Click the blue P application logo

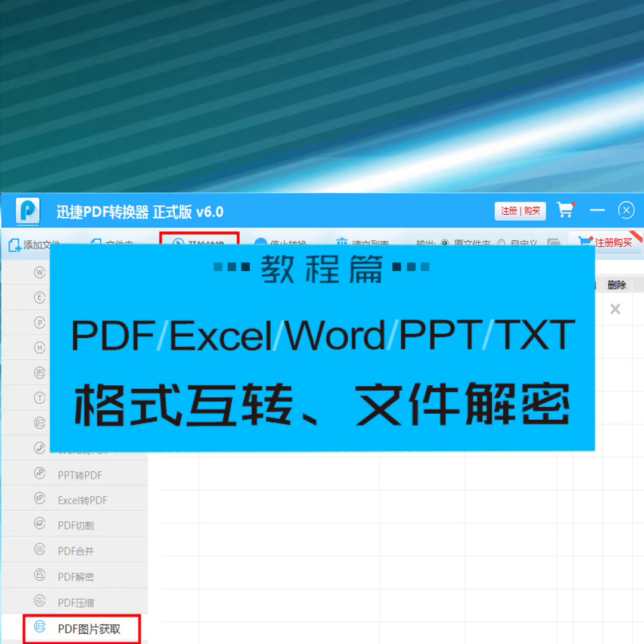point(27,210)
